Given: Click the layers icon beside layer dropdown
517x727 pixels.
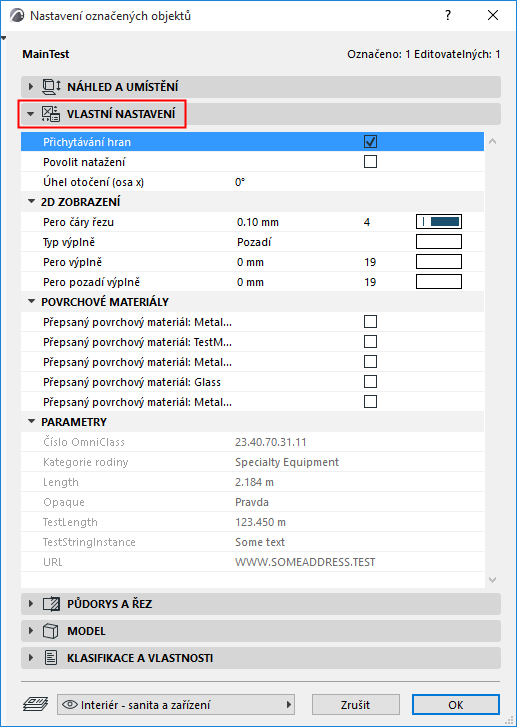Looking at the screenshot, I should [x=36, y=705].
